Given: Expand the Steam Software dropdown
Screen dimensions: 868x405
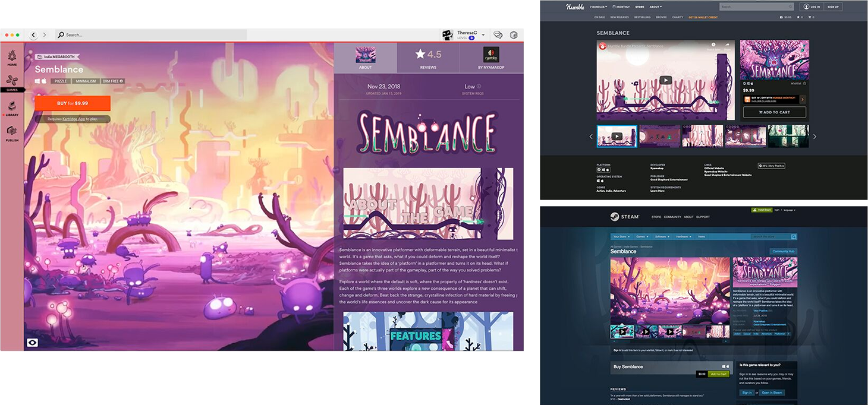Looking at the screenshot, I should pos(662,236).
